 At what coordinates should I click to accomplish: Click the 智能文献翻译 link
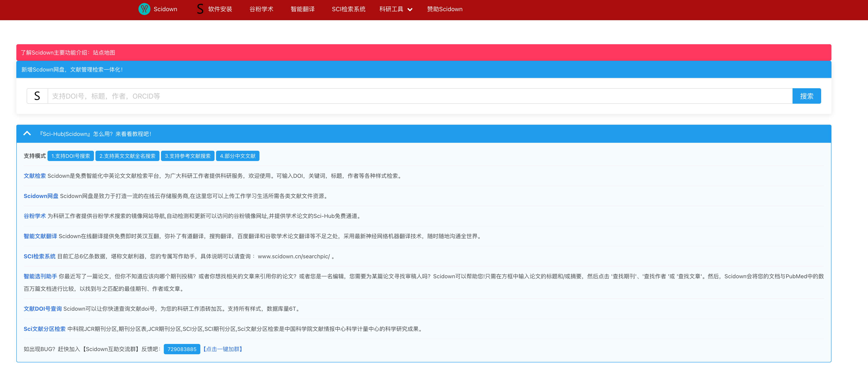[x=40, y=236]
